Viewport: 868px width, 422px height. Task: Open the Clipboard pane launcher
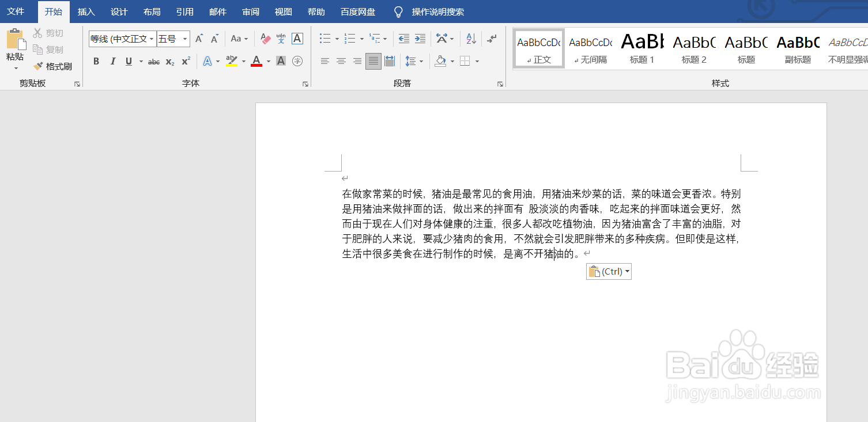pyautogui.click(x=77, y=85)
